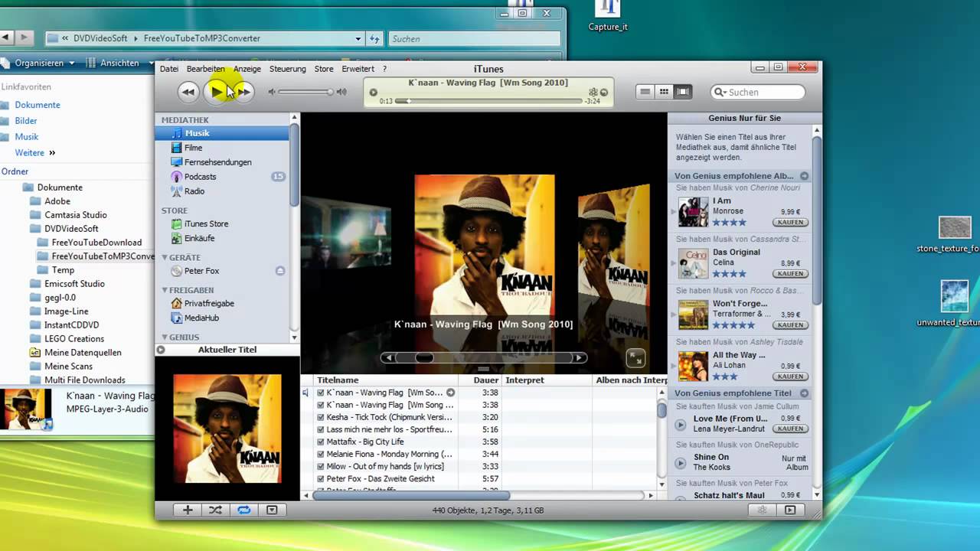The height and width of the screenshot is (551, 980).
Task: Collapse the GERÄTE section
Action: [165, 258]
